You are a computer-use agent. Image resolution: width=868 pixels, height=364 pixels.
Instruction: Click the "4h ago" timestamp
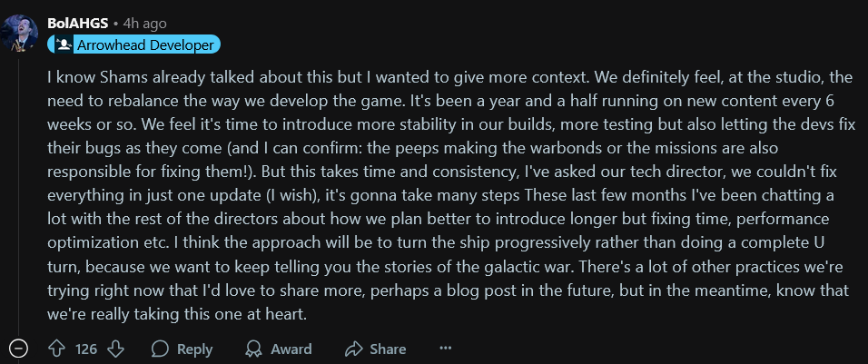coord(143,22)
